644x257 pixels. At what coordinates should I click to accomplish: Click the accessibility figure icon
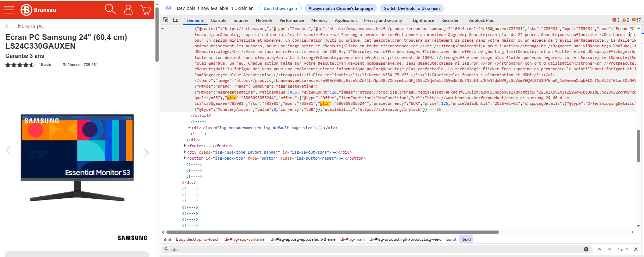pos(630,35)
